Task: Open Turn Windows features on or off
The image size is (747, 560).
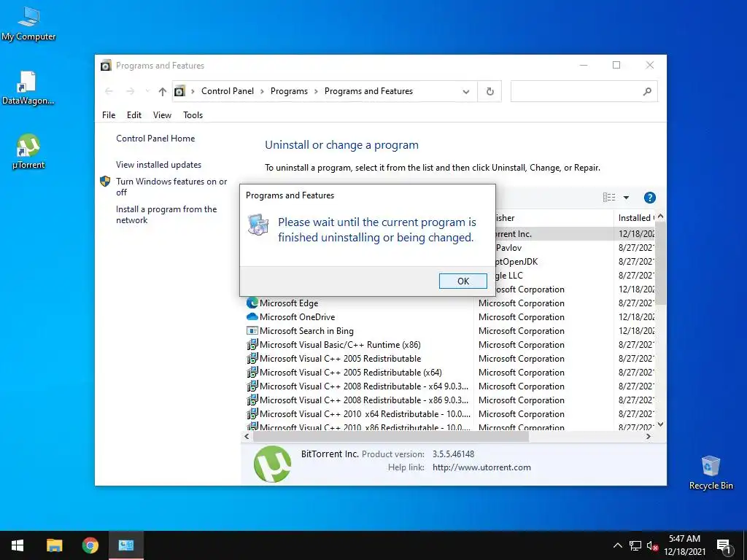Action: (171, 187)
